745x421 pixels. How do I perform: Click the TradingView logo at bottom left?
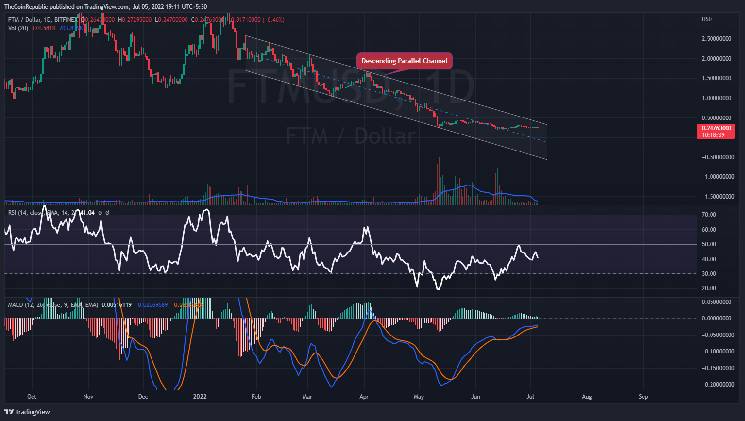[27, 412]
